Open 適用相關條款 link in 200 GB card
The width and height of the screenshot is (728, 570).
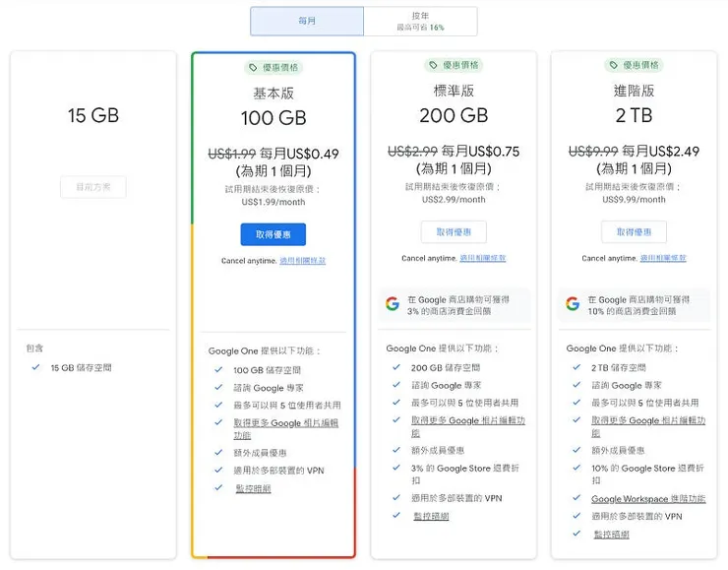click(x=482, y=258)
